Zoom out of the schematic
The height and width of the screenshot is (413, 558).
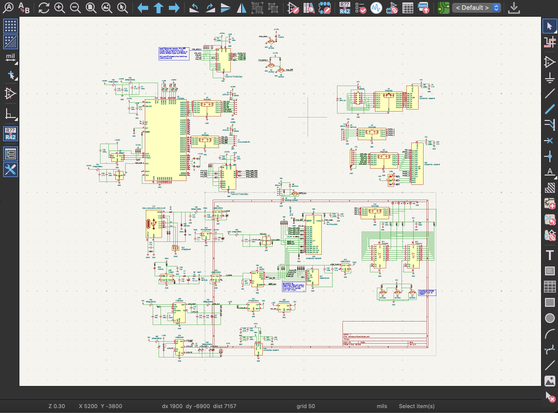(x=75, y=7)
